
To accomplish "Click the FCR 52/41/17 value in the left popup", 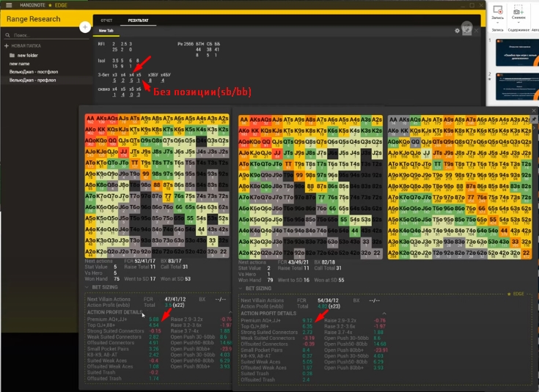I will pyautogui.click(x=144, y=261).
